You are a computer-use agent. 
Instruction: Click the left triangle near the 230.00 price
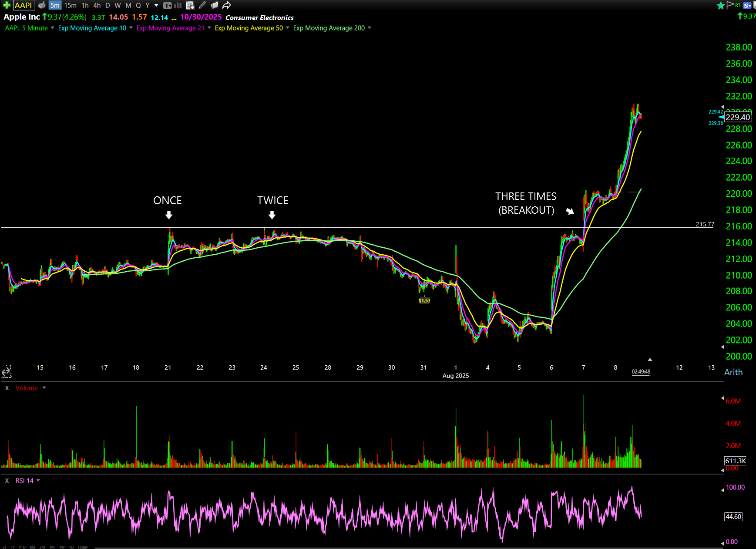tap(723, 107)
